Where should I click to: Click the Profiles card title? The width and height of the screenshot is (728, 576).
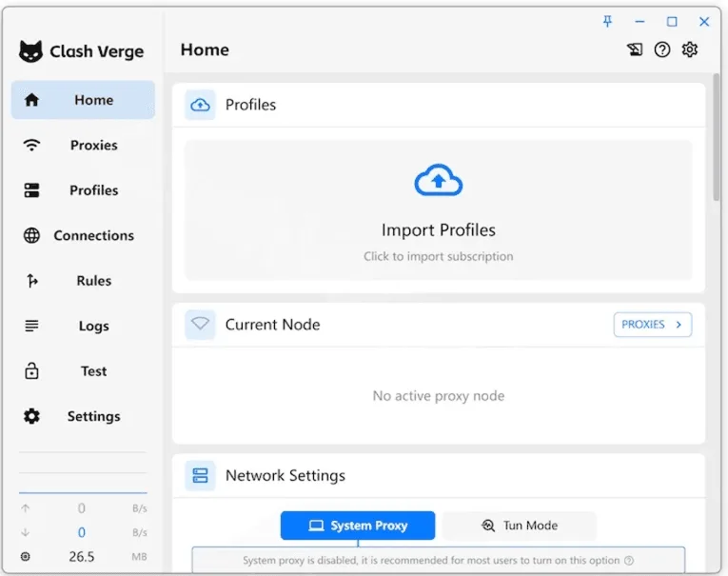(x=250, y=105)
